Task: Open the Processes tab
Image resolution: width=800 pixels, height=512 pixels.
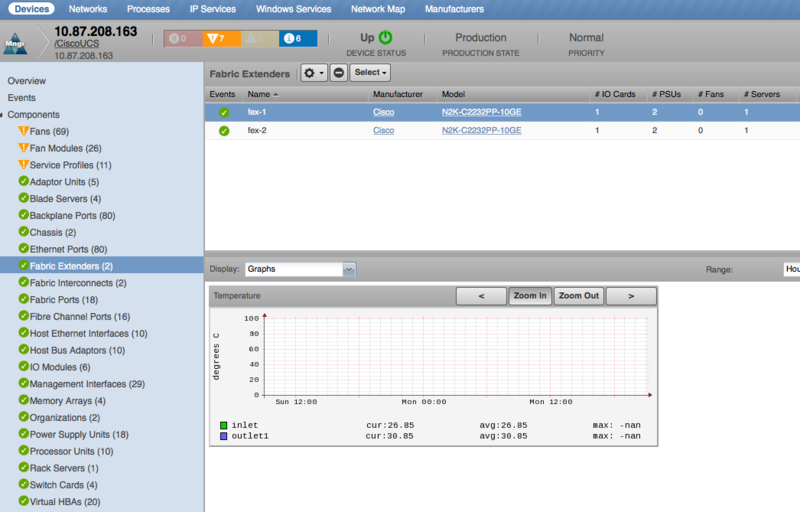Action: coord(148,9)
